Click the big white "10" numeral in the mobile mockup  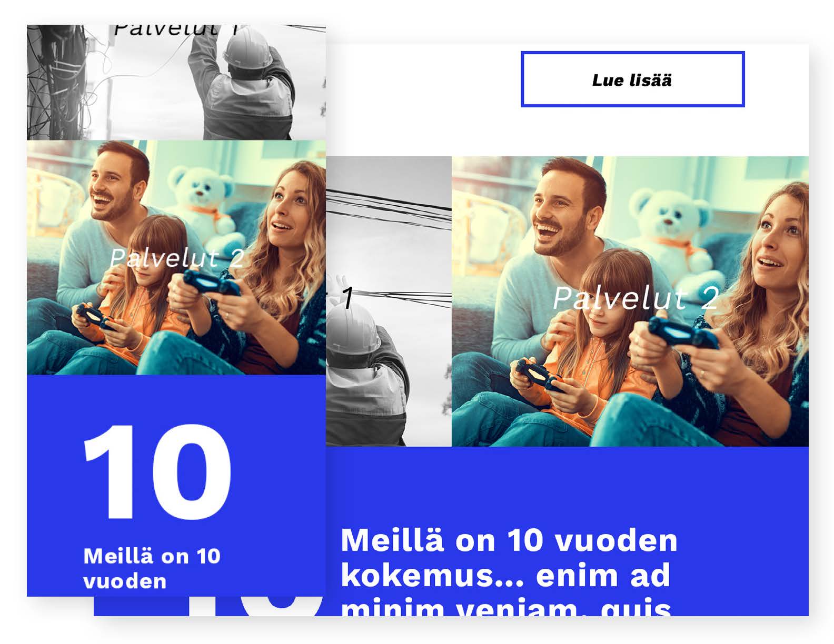157,471
